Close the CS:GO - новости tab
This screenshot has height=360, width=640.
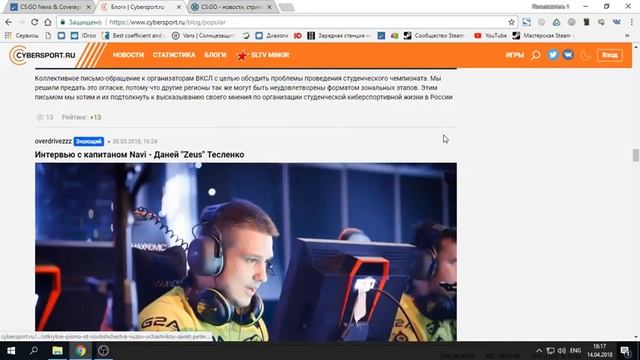[x=269, y=7]
